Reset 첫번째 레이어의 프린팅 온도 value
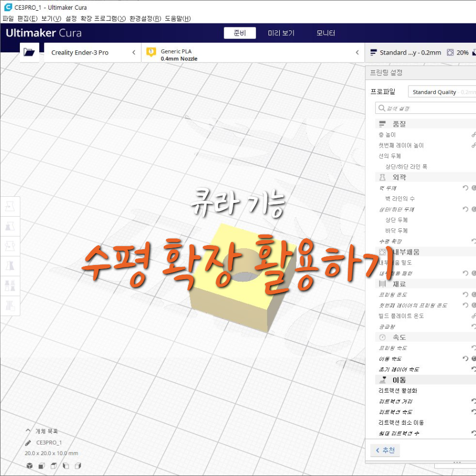This screenshot has width=476, height=476. point(465,305)
